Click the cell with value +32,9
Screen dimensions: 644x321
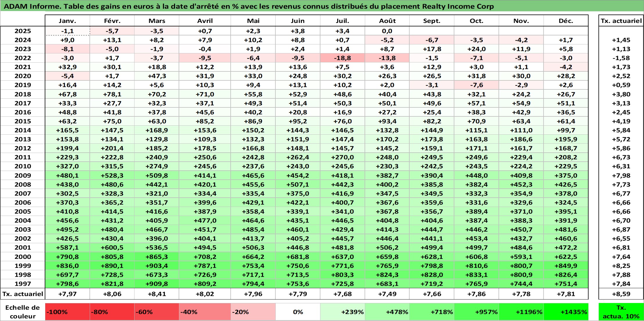click(x=67, y=67)
